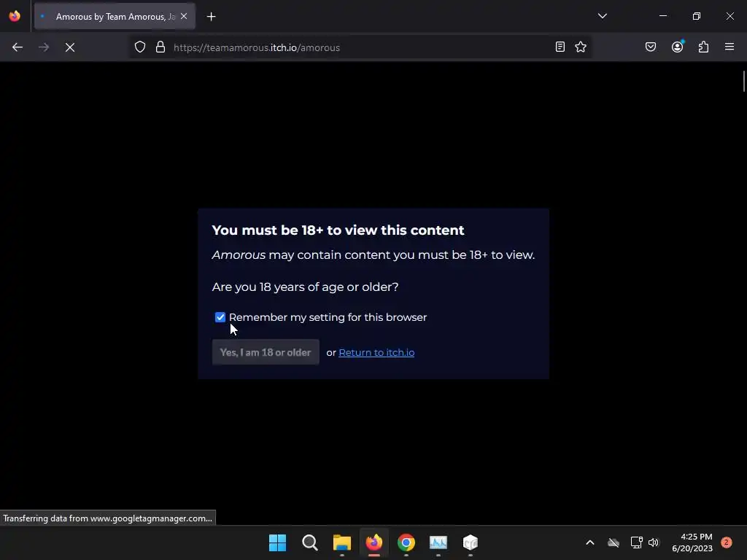This screenshot has height=560, width=747.
Task: Open the volume speaker control
Action: [x=653, y=542]
